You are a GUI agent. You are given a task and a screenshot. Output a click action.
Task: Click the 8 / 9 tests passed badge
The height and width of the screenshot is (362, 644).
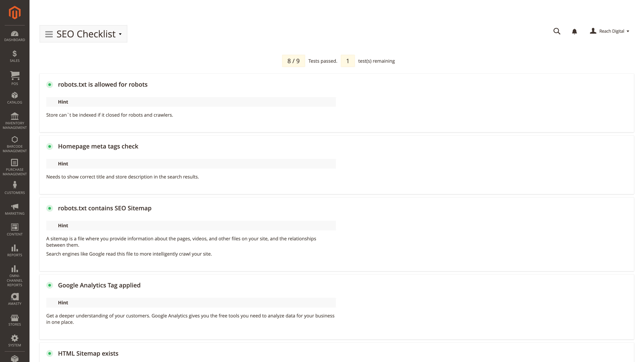point(293,61)
